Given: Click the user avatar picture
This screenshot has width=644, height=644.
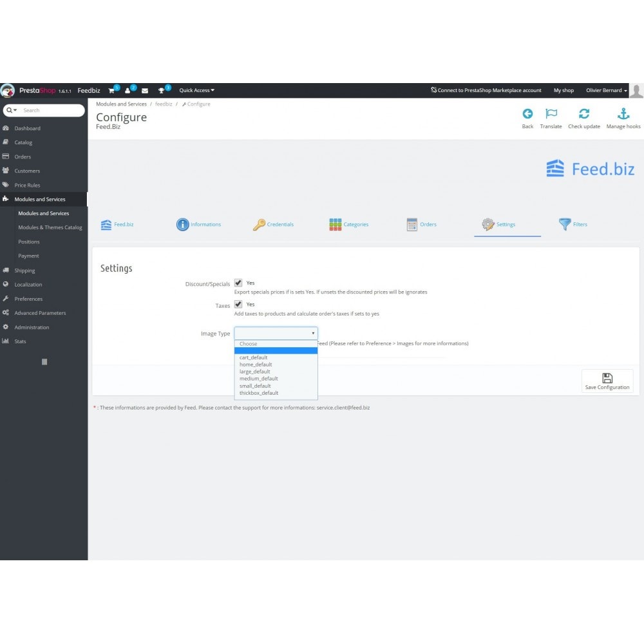Looking at the screenshot, I should (636, 91).
